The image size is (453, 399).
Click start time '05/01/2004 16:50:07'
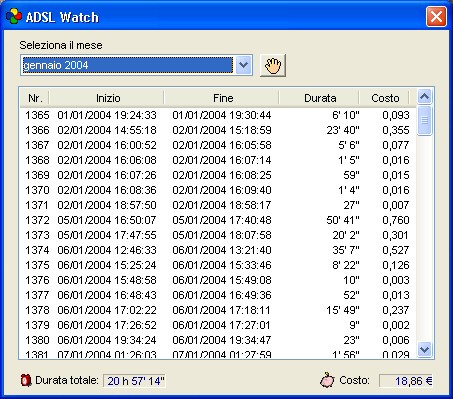click(107, 220)
